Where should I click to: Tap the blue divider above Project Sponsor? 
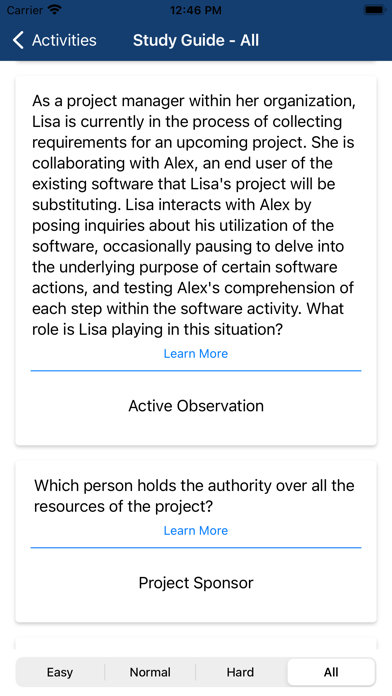click(196, 547)
